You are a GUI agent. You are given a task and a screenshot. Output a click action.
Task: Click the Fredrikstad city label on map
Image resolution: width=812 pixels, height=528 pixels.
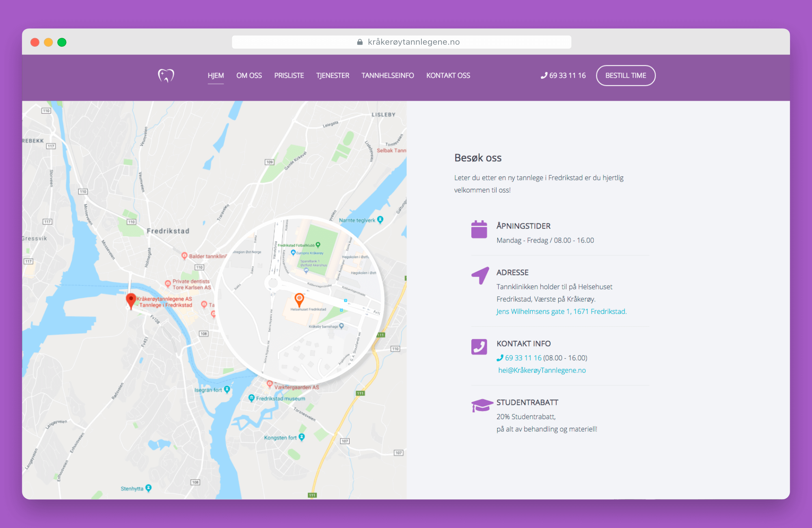pos(168,231)
